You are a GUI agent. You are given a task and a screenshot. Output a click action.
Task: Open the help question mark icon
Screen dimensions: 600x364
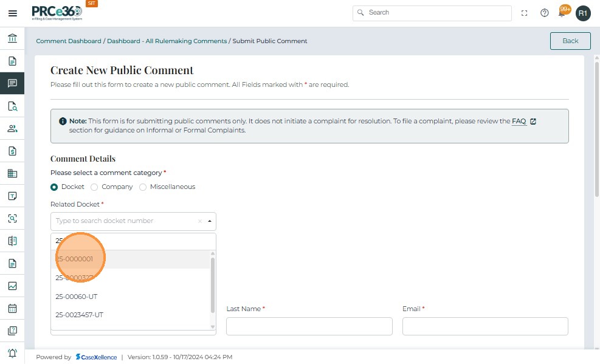tap(545, 13)
